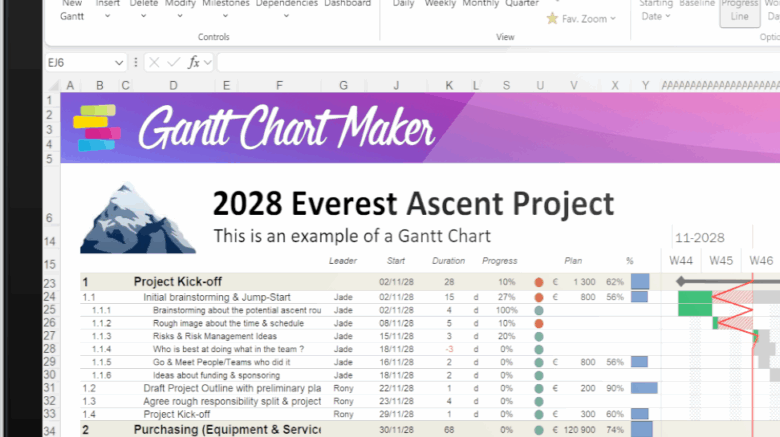
Task: Click the Fav. Zoom star icon
Action: 553,19
